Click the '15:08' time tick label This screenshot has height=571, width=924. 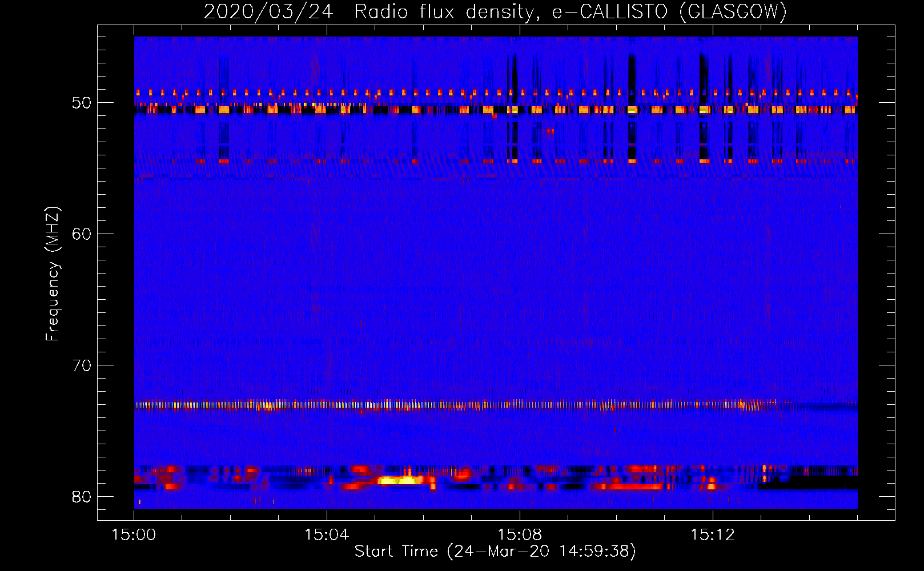click(520, 535)
